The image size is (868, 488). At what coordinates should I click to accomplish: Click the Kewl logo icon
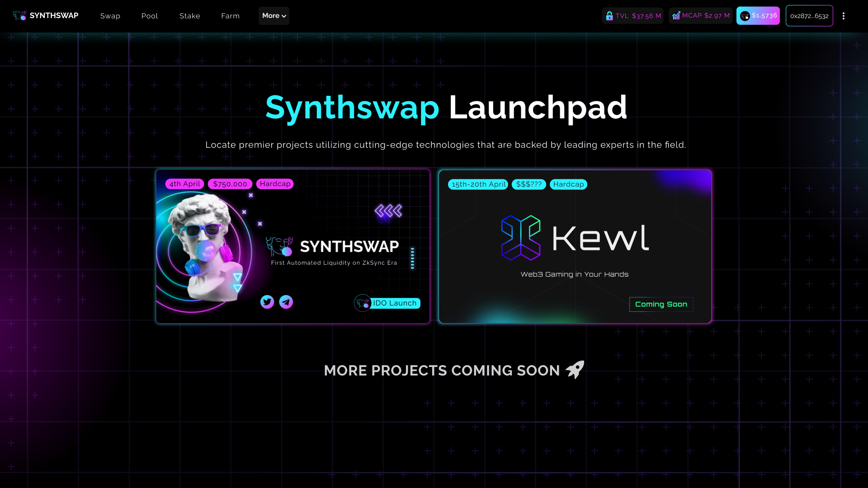pyautogui.click(x=521, y=238)
